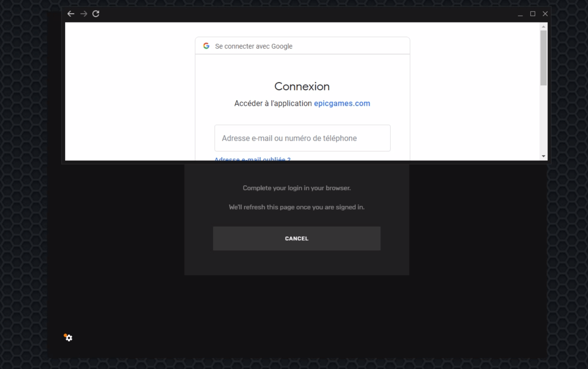
Task: Cancel the browser login process
Action: point(297,238)
